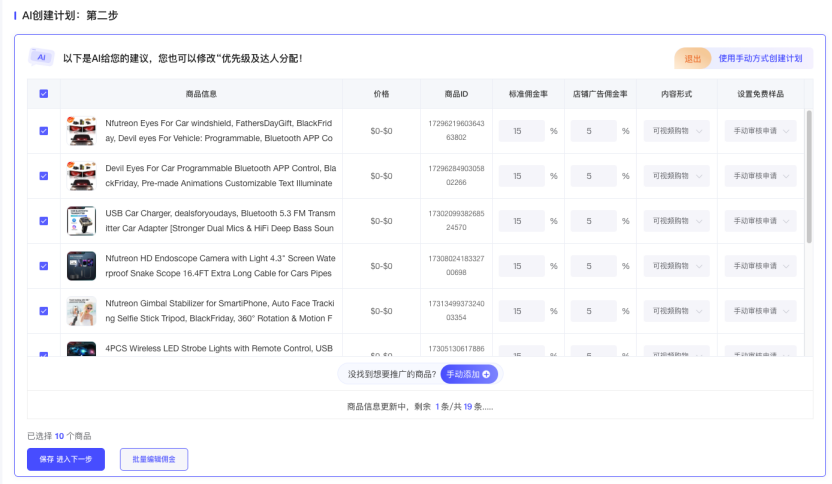Click the plus icon on 手动添加
This screenshot has width=832, height=484.
pyautogui.click(x=487, y=374)
